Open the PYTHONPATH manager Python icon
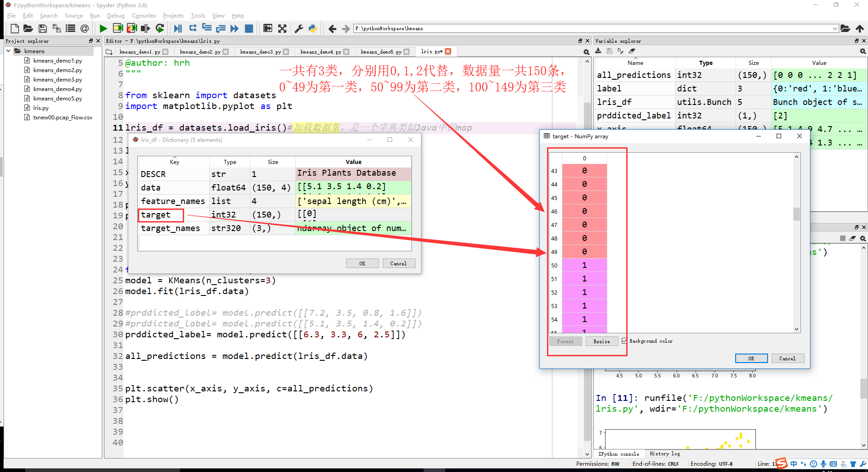Screen dimensions: 868x472 (x=312, y=28)
